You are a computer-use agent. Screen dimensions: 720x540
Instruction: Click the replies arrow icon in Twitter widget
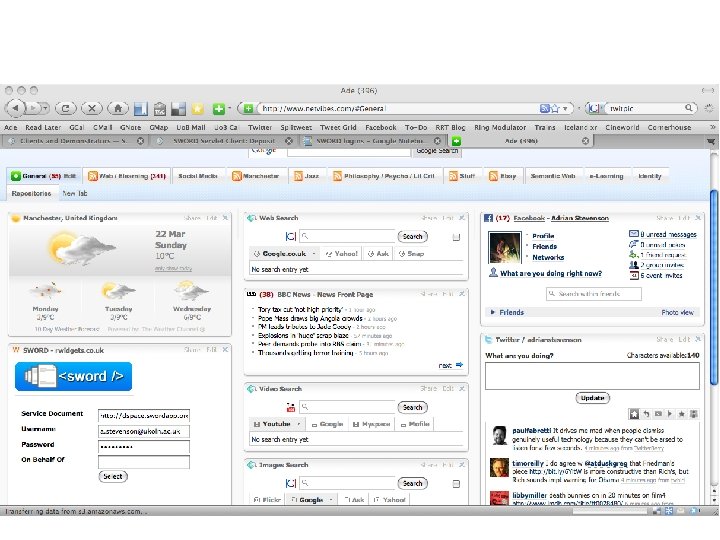(x=646, y=414)
